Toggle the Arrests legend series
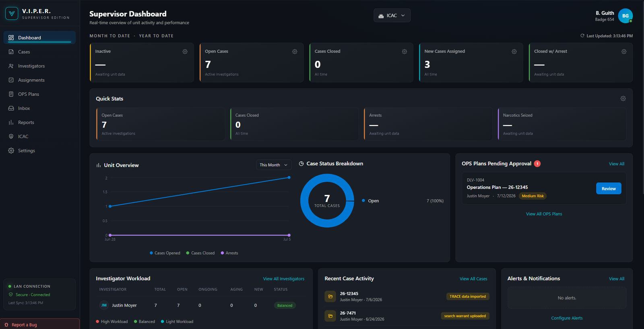This screenshot has height=329, width=644. point(229,253)
